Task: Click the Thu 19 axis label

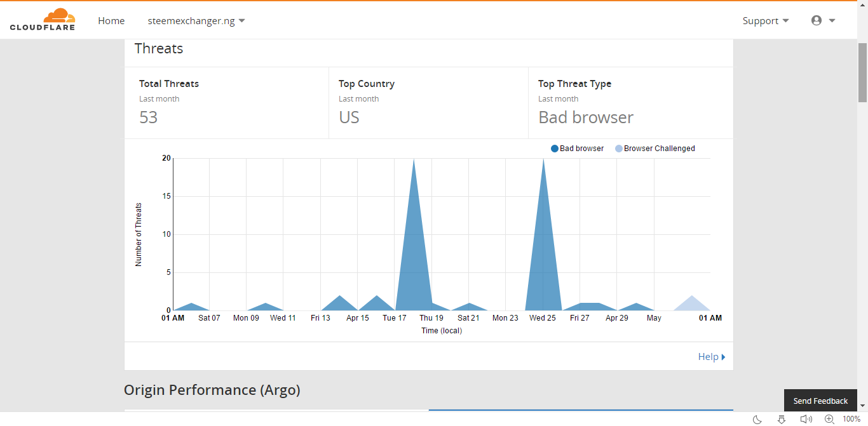Action: [431, 318]
